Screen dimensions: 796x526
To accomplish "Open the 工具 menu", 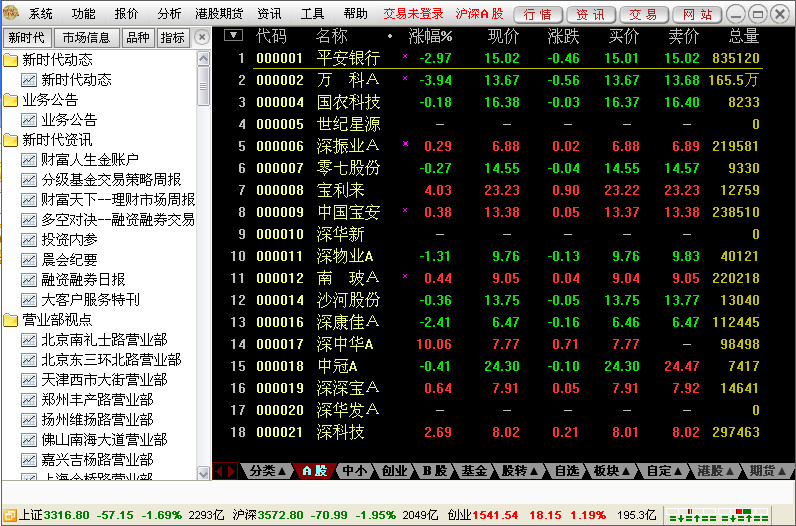I will [312, 14].
